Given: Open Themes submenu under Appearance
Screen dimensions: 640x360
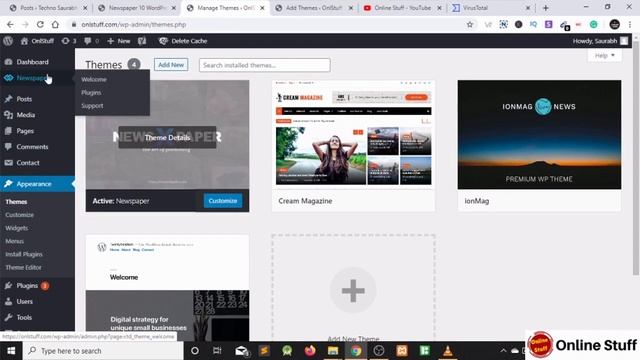Looking at the screenshot, I should pyautogui.click(x=16, y=202).
